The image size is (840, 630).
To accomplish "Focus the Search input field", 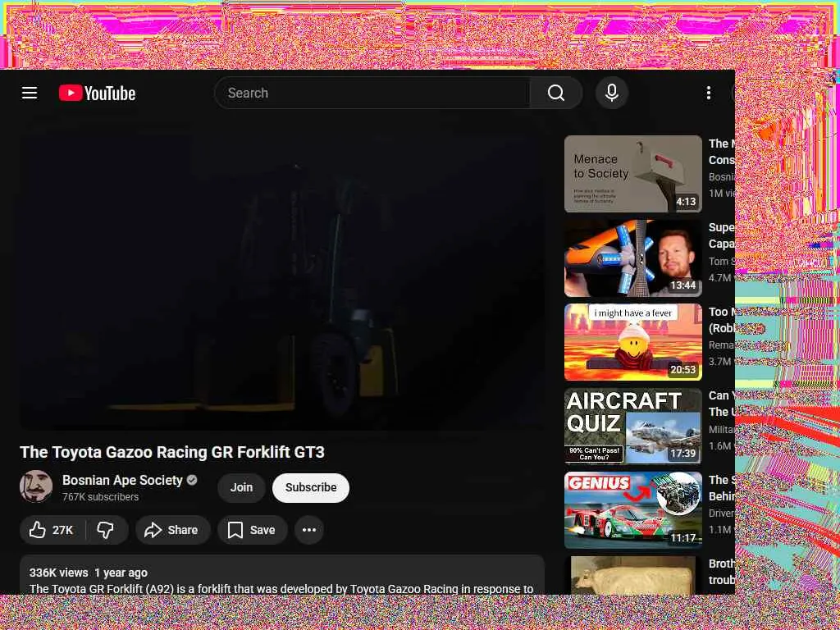I will click(x=372, y=93).
